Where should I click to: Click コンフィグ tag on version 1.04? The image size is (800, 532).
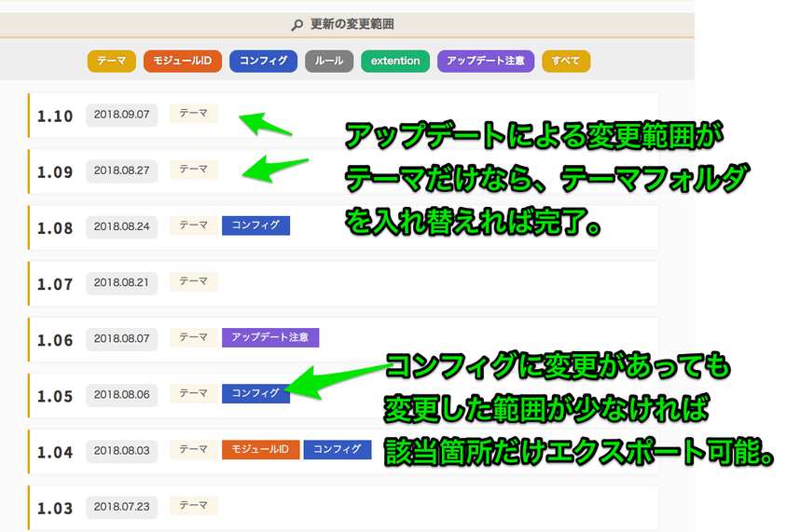[x=338, y=450]
